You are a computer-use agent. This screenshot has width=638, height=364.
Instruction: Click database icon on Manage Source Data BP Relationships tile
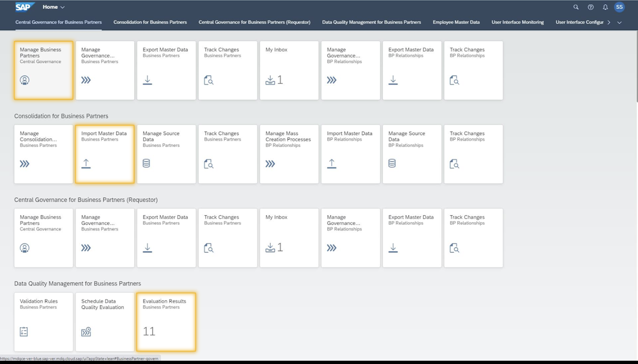pyautogui.click(x=392, y=164)
